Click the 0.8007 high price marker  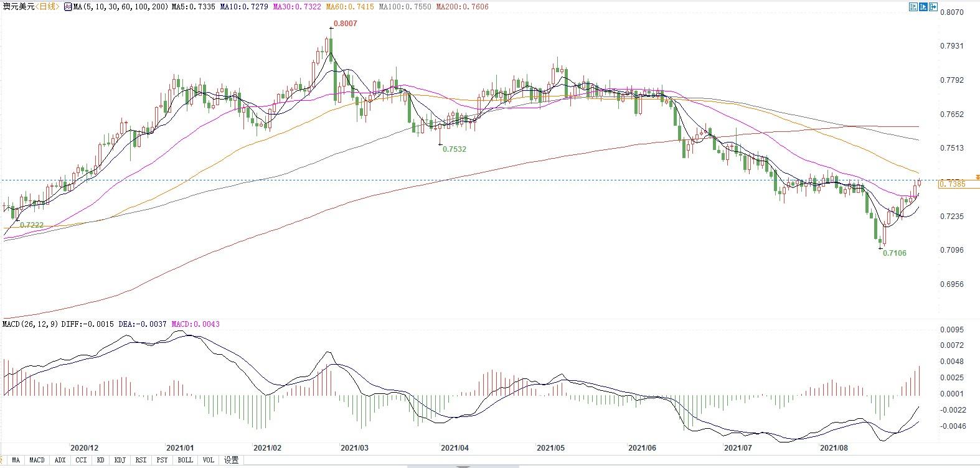(x=344, y=24)
